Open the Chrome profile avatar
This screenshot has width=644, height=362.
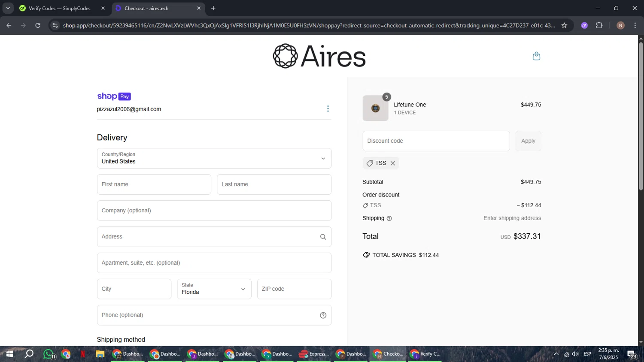click(620, 25)
